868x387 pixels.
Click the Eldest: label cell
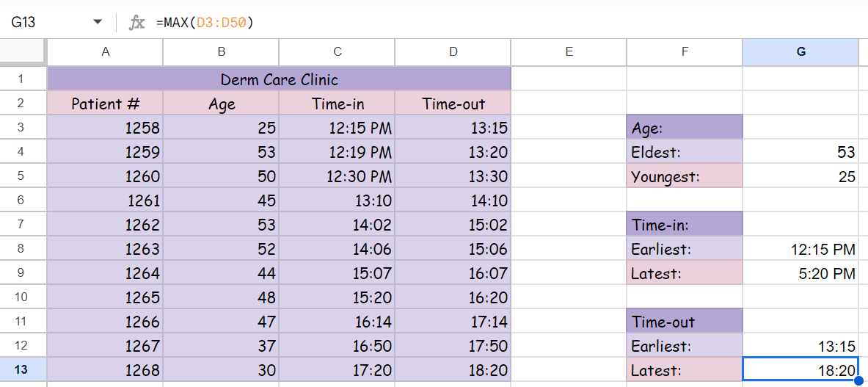684,152
